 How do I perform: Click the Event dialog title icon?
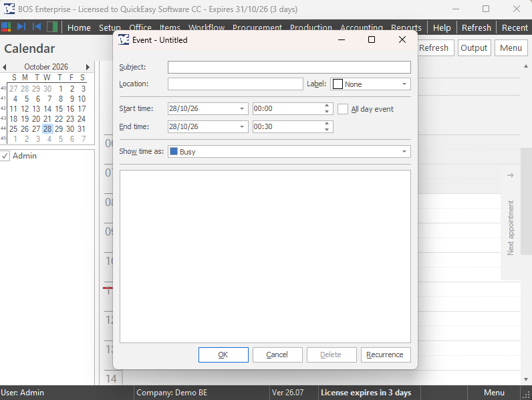click(124, 39)
